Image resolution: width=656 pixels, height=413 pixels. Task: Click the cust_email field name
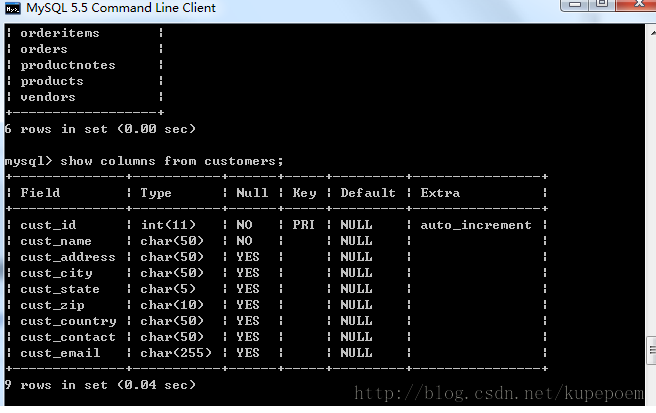(x=60, y=353)
